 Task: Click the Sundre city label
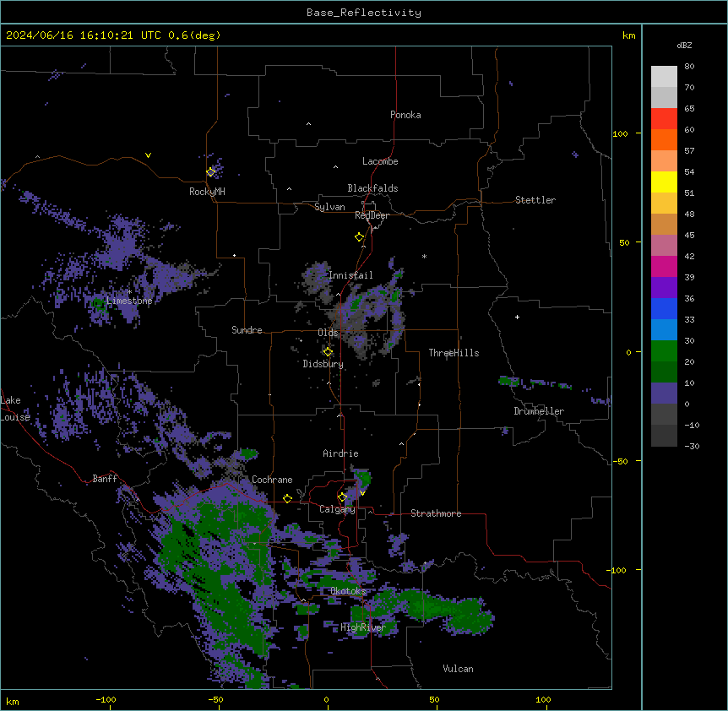247,330
